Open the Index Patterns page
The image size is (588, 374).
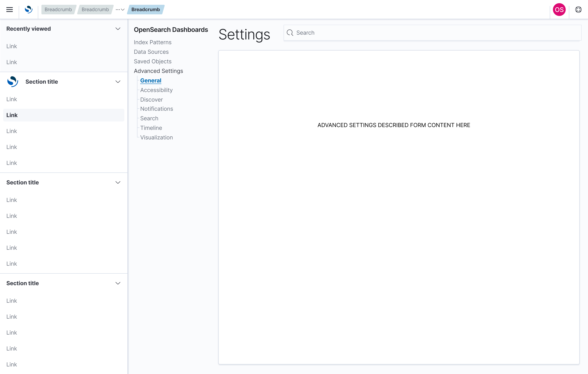152,42
